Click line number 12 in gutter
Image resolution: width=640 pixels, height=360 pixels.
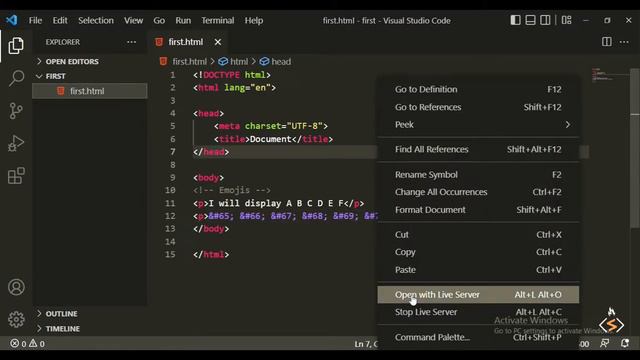pos(170,216)
